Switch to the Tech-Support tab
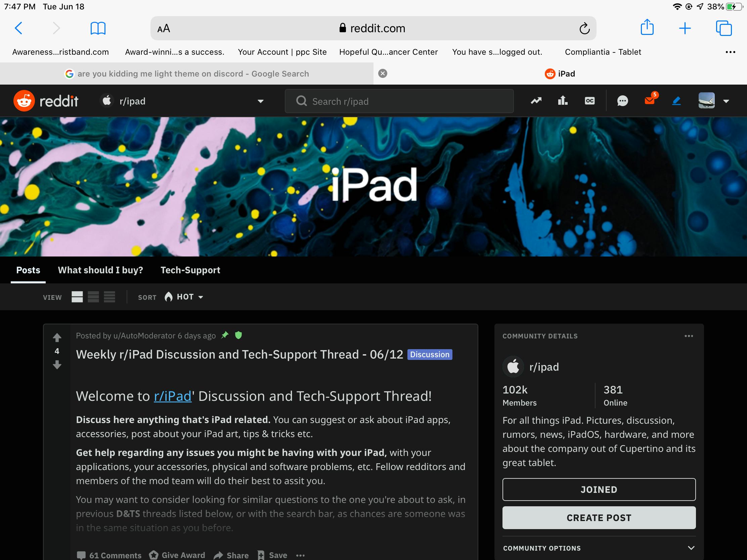747x560 pixels. tap(190, 270)
